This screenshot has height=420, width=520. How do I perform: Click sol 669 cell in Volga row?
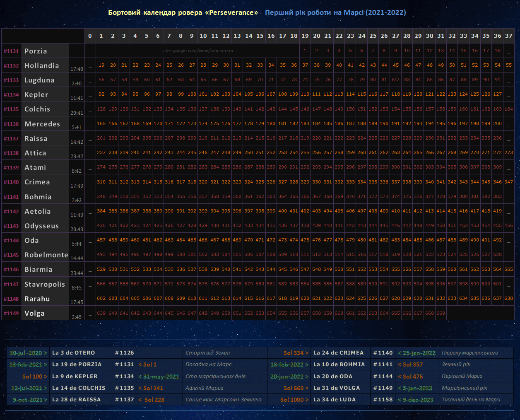pyautogui.click(x=441, y=314)
